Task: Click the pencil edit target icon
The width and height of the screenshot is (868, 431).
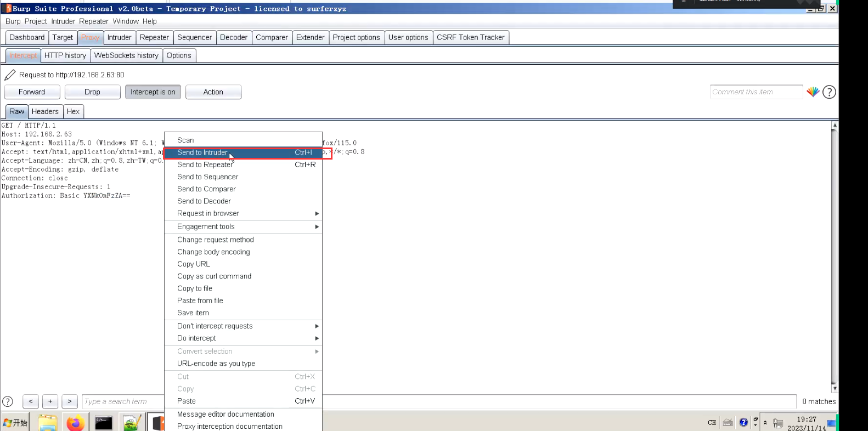Action: [10, 75]
